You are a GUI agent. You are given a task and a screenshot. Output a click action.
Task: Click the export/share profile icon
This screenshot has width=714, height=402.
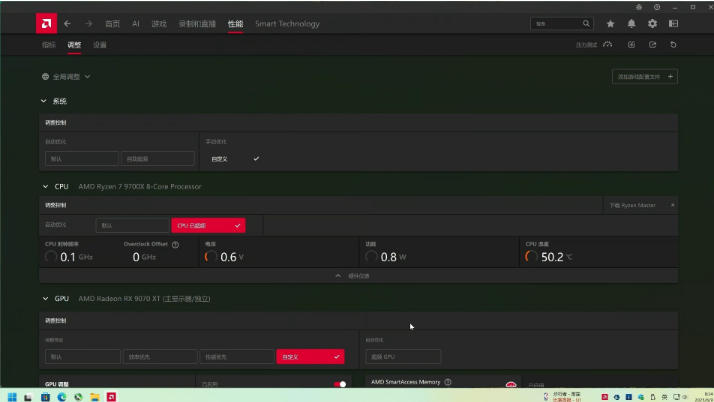[653, 45]
